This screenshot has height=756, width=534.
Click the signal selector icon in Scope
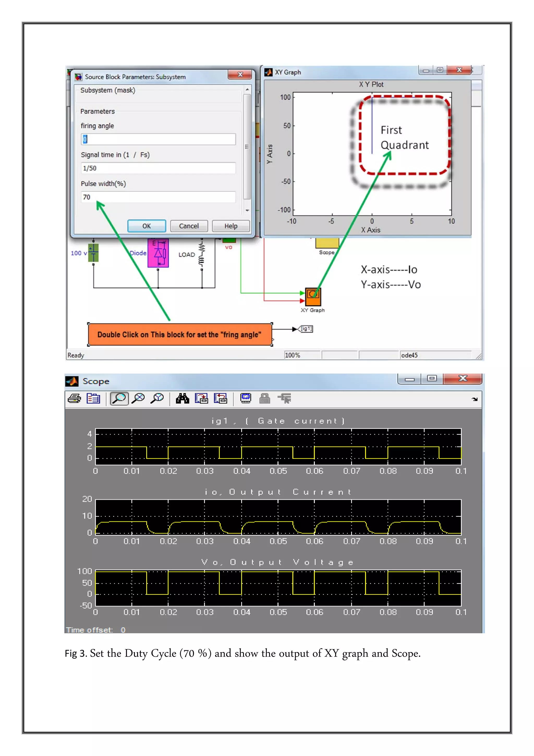pyautogui.click(x=285, y=398)
